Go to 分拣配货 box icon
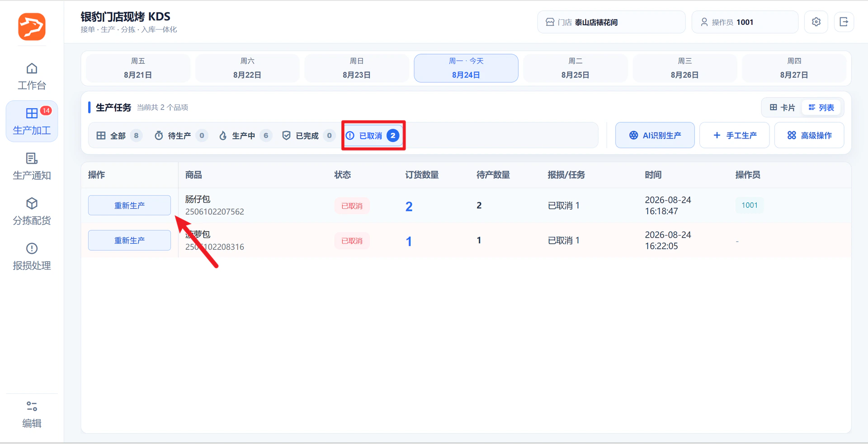Viewport: 868px width, 444px height. tap(32, 211)
